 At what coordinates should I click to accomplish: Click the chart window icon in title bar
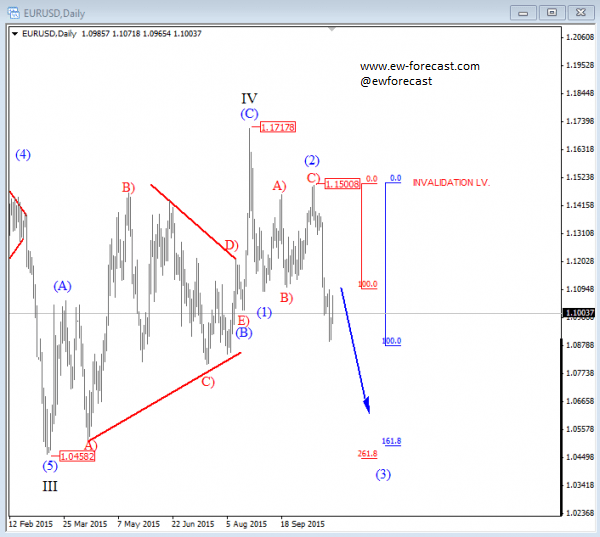point(12,12)
